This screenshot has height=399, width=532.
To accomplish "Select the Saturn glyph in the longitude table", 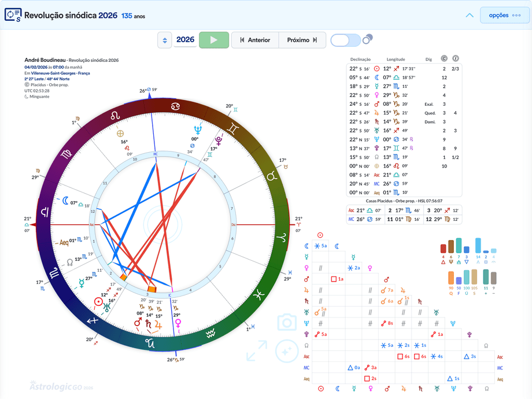I will (376, 121).
